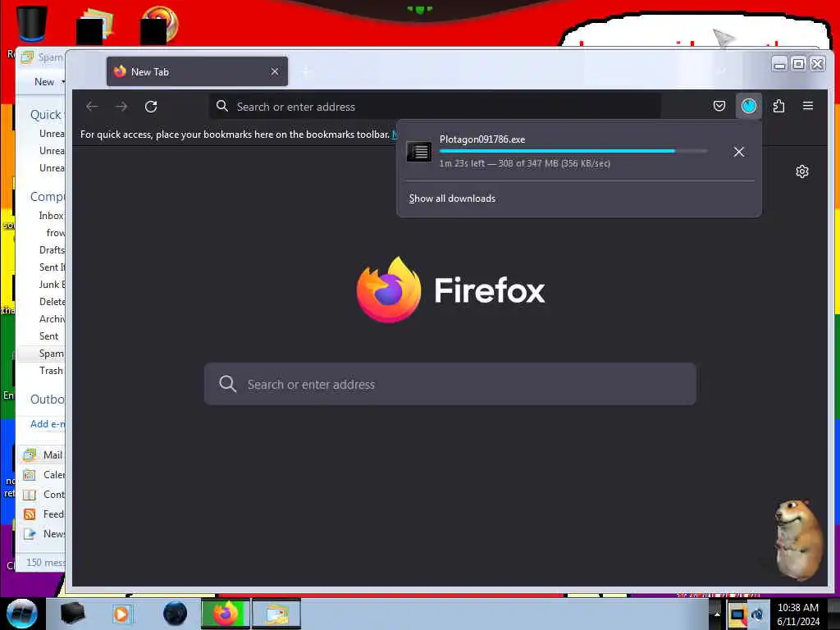Click Add e-mail account link
The height and width of the screenshot is (630, 840).
(x=47, y=424)
